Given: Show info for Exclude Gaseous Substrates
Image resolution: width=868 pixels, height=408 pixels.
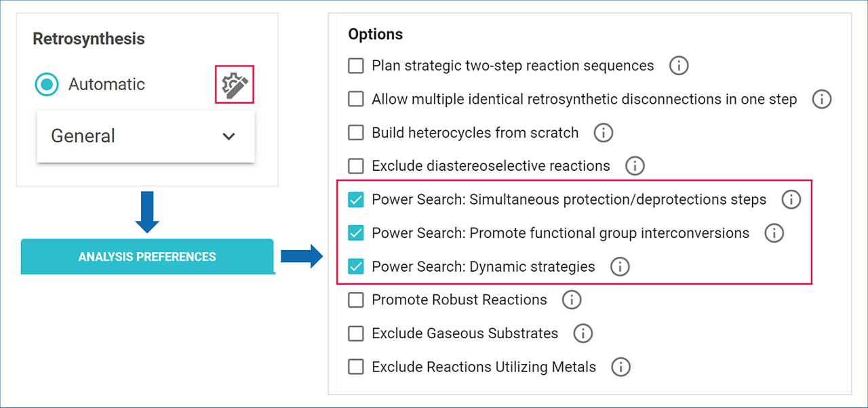Looking at the screenshot, I should pyautogui.click(x=583, y=333).
